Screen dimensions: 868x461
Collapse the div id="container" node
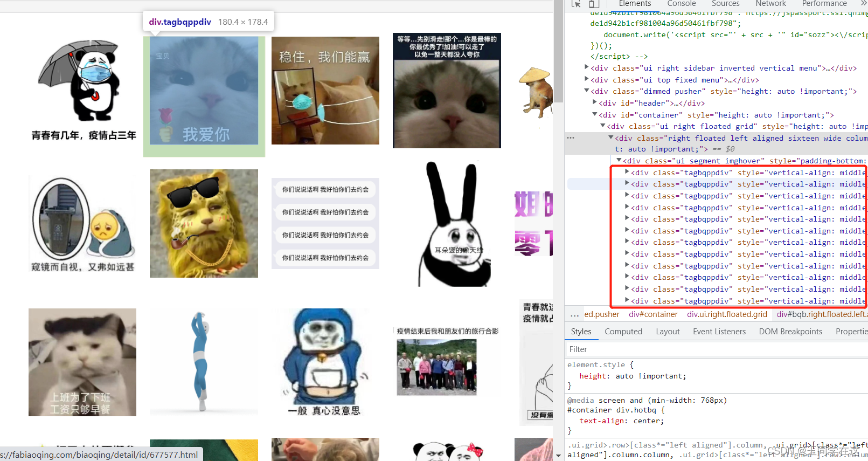595,115
